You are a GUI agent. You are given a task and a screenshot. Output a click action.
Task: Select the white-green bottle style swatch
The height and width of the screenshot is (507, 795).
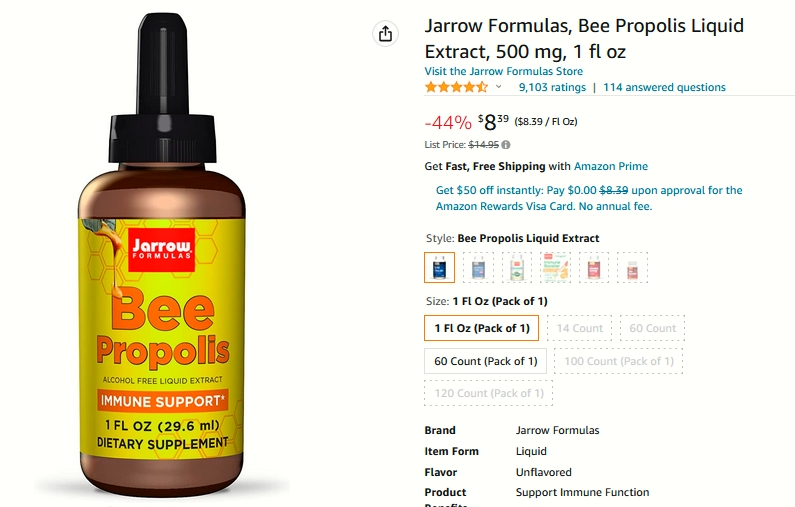click(517, 267)
